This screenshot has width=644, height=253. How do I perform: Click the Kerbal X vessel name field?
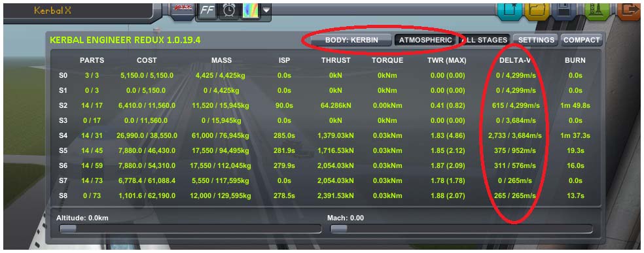point(77,10)
